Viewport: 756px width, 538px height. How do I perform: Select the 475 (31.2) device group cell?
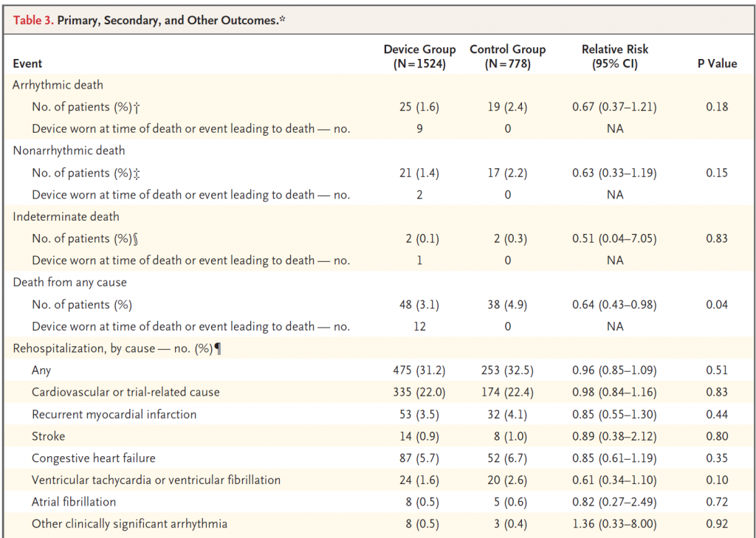pyautogui.click(x=419, y=370)
